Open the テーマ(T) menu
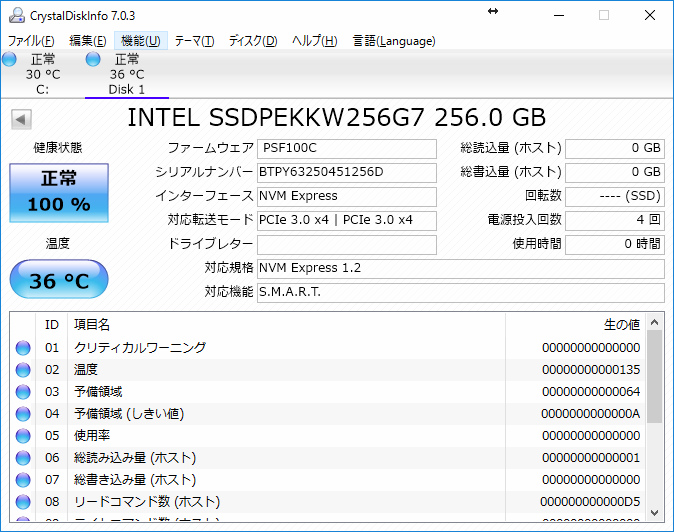Screen dimensions: 674x532 click(x=194, y=41)
